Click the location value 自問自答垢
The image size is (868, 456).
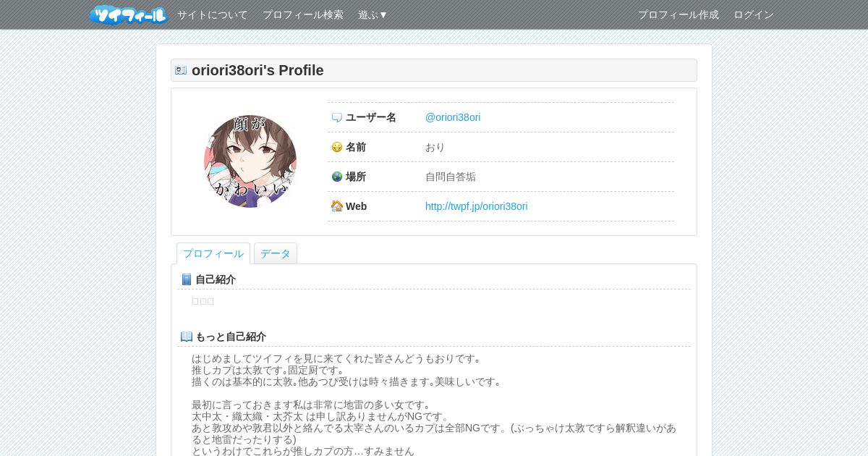451,177
